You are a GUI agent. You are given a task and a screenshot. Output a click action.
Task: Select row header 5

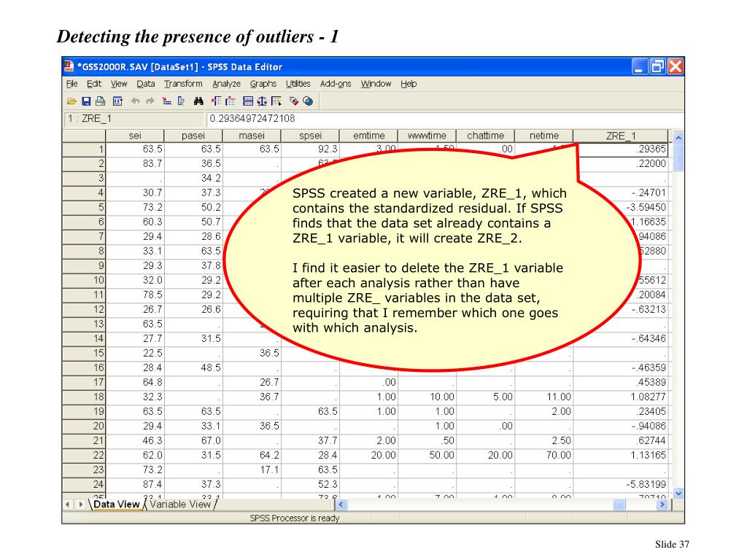click(x=84, y=208)
